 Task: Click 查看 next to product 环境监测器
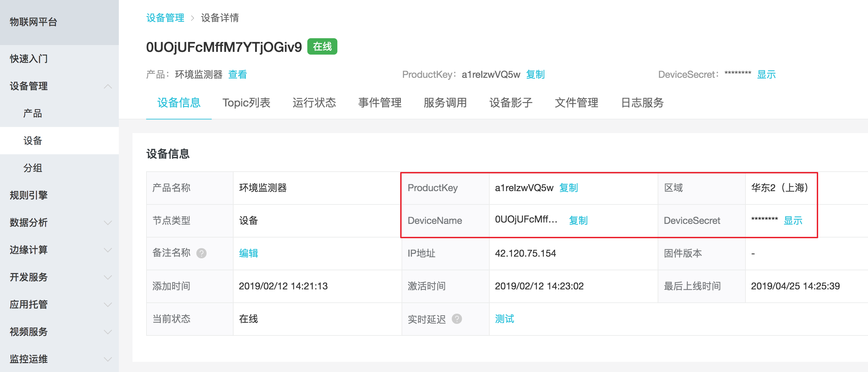point(238,74)
